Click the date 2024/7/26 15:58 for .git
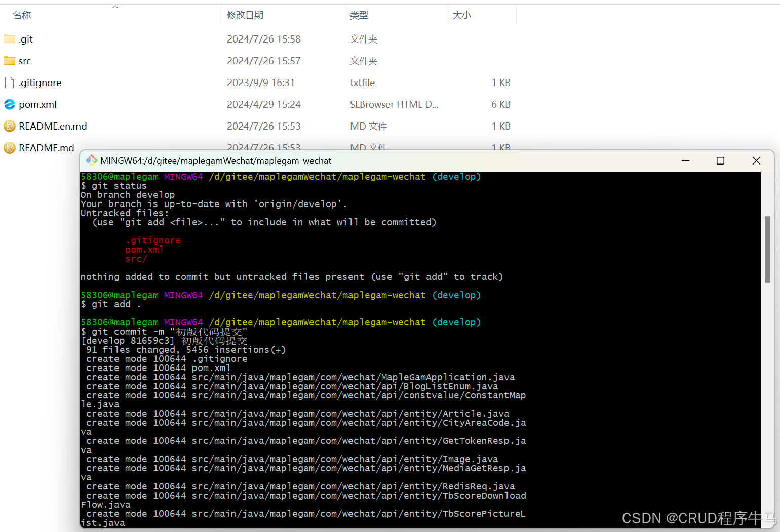The height and width of the screenshot is (532, 780). (x=264, y=39)
